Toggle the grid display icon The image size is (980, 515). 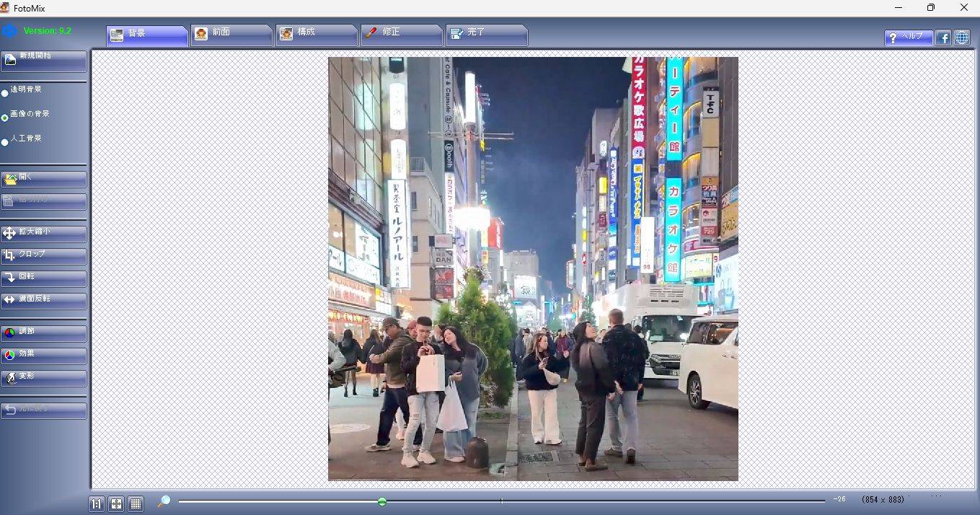pyautogui.click(x=136, y=504)
